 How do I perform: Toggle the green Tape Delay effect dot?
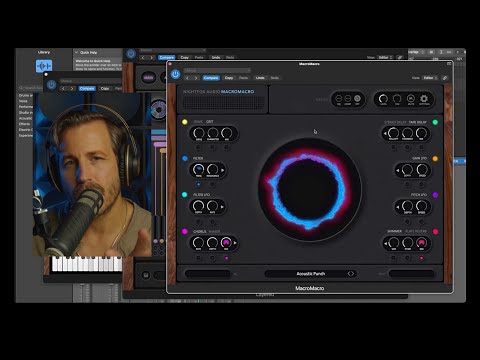(435, 122)
